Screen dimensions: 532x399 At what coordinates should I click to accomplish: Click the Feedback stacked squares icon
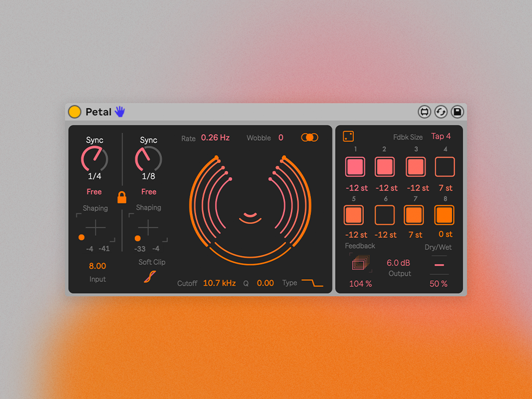(360, 263)
